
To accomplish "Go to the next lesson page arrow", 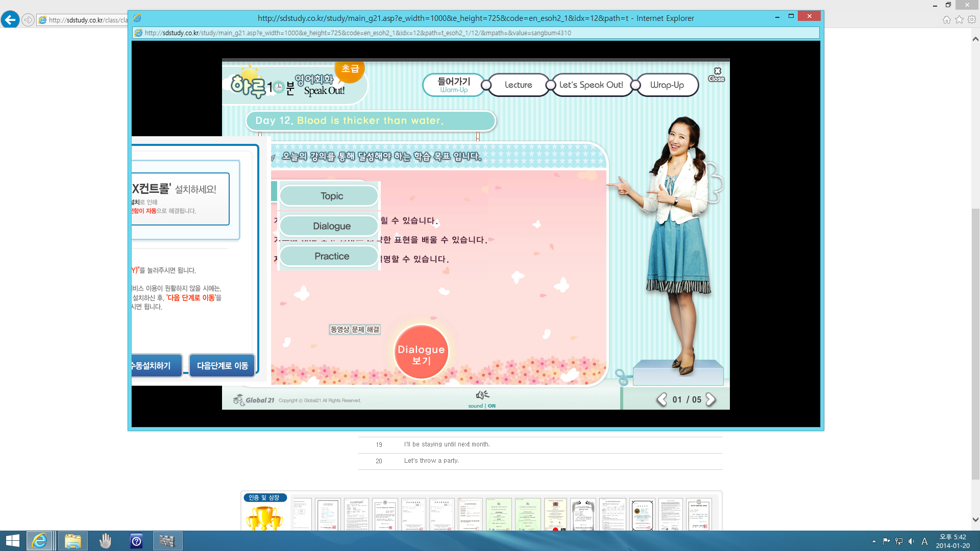I will (x=710, y=399).
